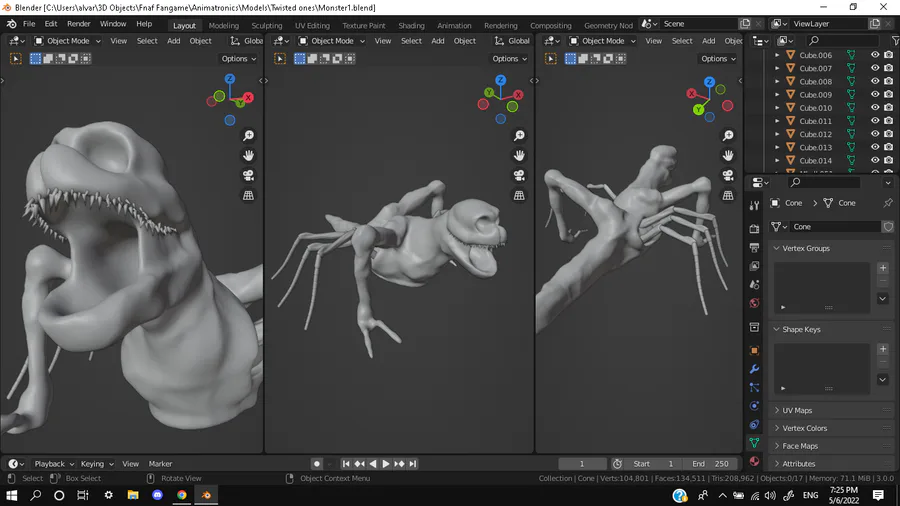Click the Cone mesh name field
This screenshot has width=900, height=506.
835,227
